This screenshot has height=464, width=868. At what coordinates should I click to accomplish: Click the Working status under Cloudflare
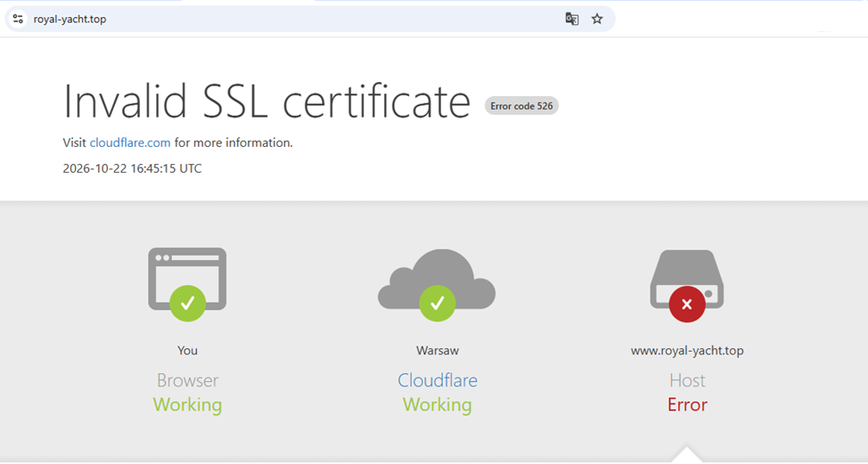tap(438, 405)
